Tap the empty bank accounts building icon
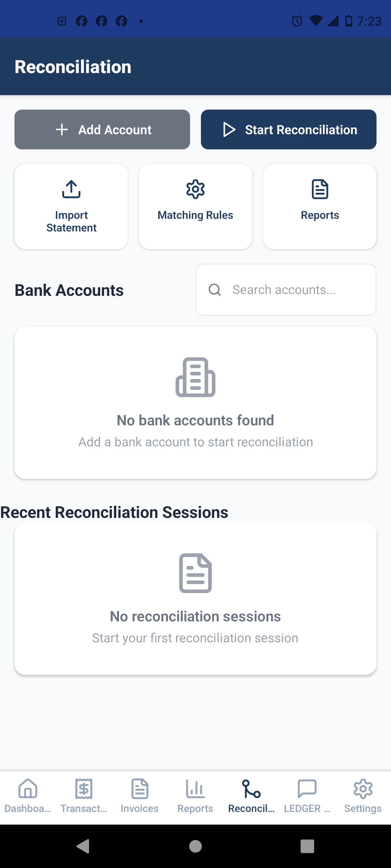Image resolution: width=391 pixels, height=868 pixels. click(195, 377)
